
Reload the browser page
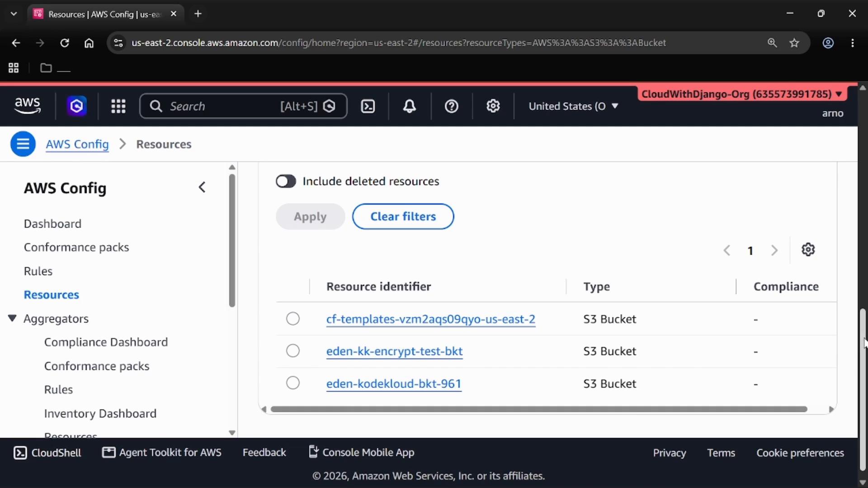[65, 43]
